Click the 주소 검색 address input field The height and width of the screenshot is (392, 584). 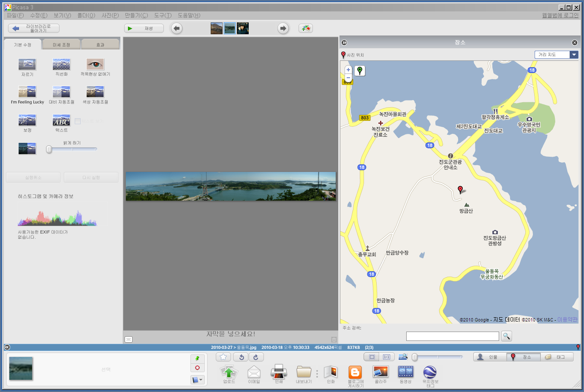453,336
